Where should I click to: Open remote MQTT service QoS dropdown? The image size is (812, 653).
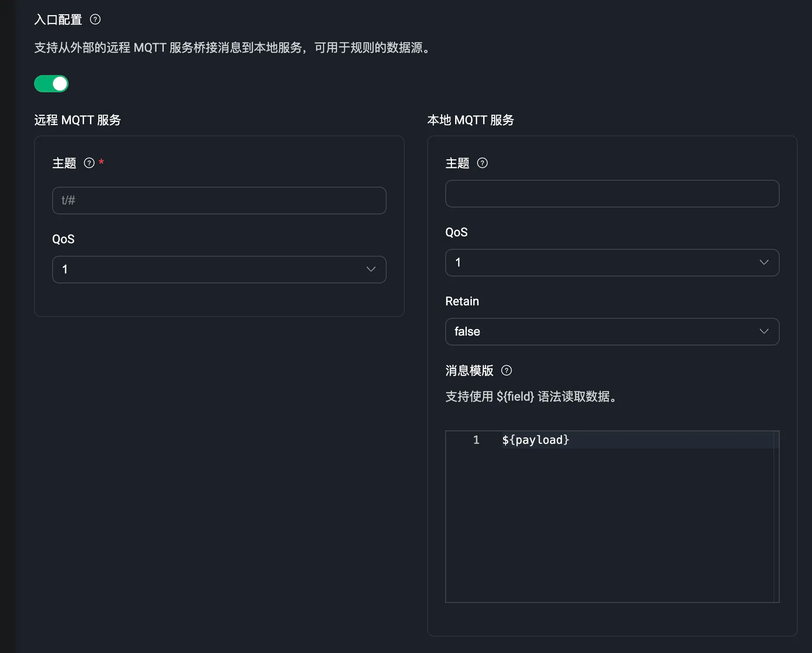click(x=219, y=270)
